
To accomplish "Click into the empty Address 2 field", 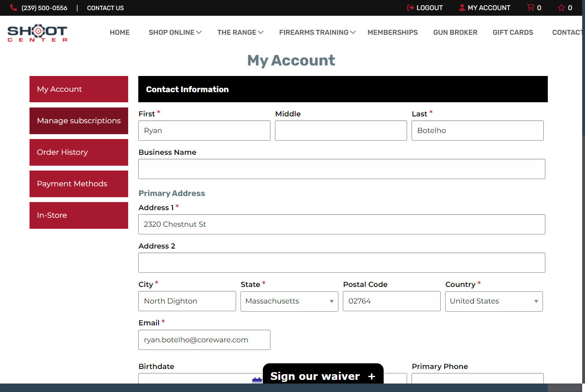I will [342, 263].
